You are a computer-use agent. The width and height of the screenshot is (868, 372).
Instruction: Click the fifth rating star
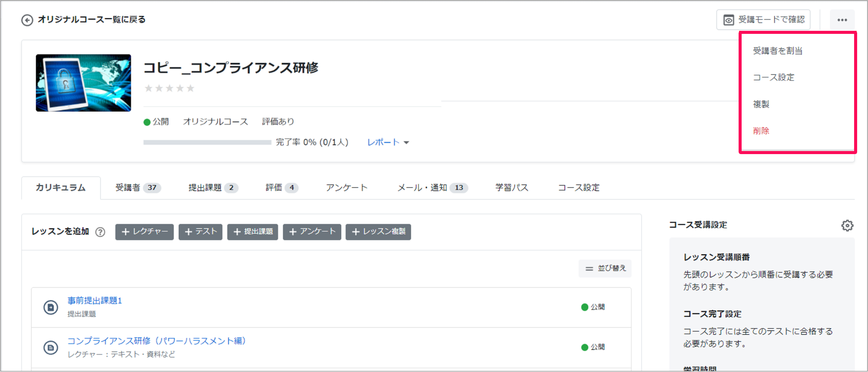[190, 89]
